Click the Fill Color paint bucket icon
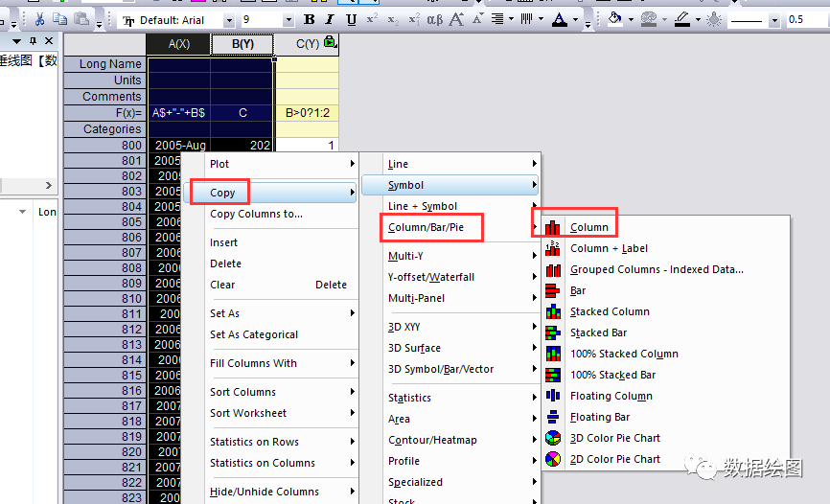The width and height of the screenshot is (830, 504). [614, 19]
